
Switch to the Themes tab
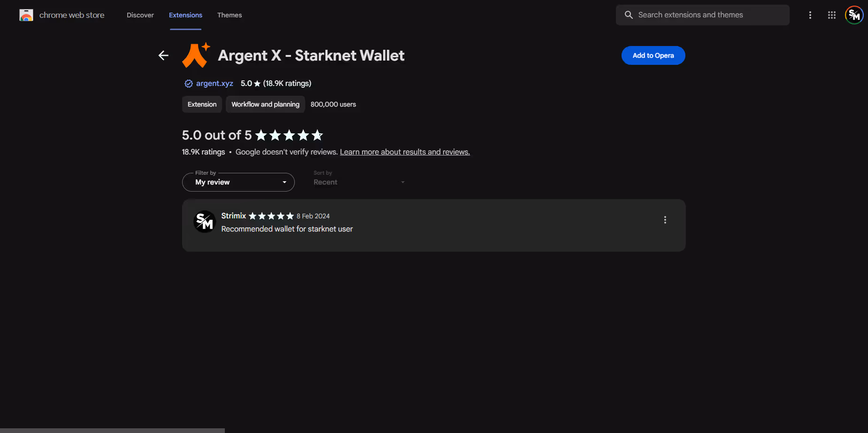[230, 15]
